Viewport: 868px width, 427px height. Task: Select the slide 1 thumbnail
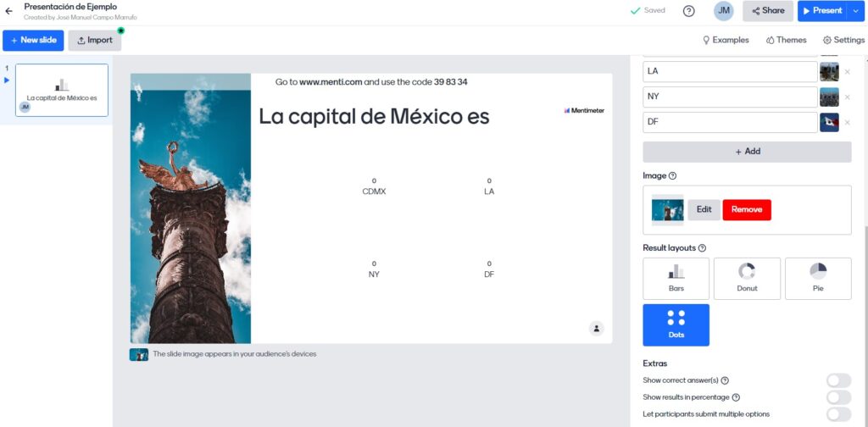click(62, 90)
